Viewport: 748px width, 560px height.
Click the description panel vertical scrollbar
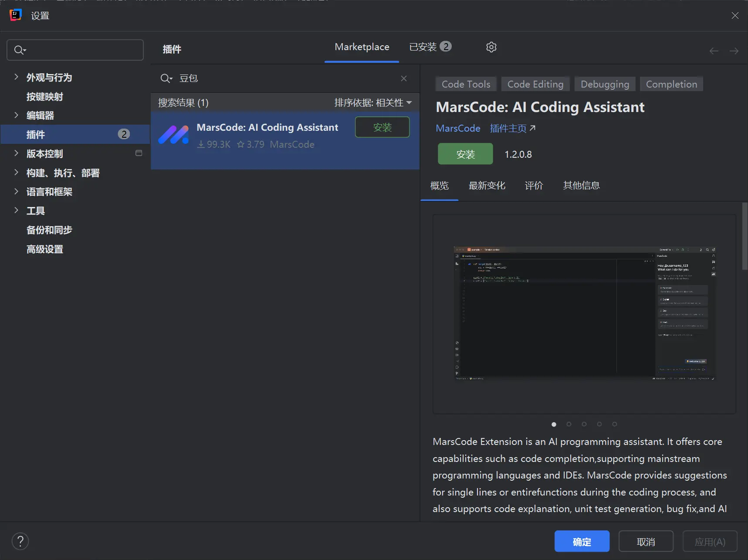click(745, 236)
